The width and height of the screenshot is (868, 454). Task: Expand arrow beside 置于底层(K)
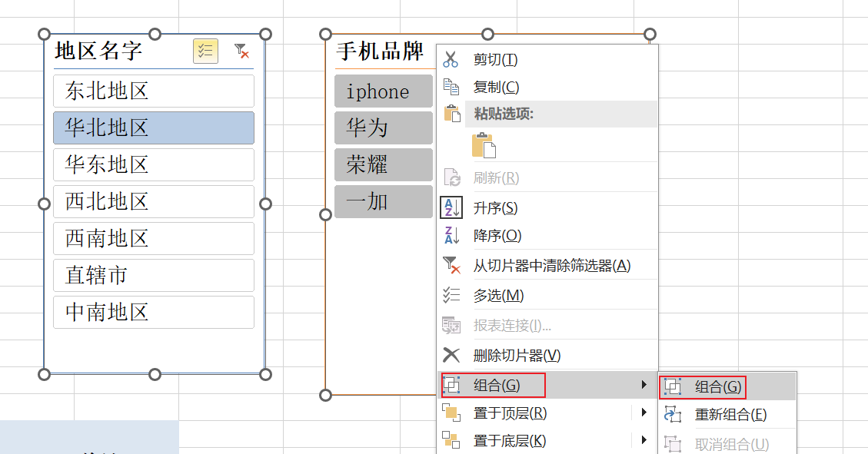644,440
